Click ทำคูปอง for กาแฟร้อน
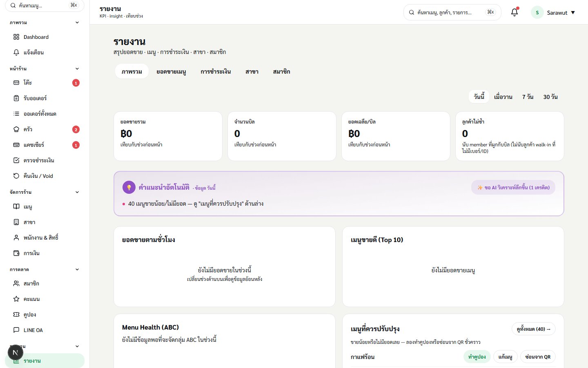 point(477,357)
